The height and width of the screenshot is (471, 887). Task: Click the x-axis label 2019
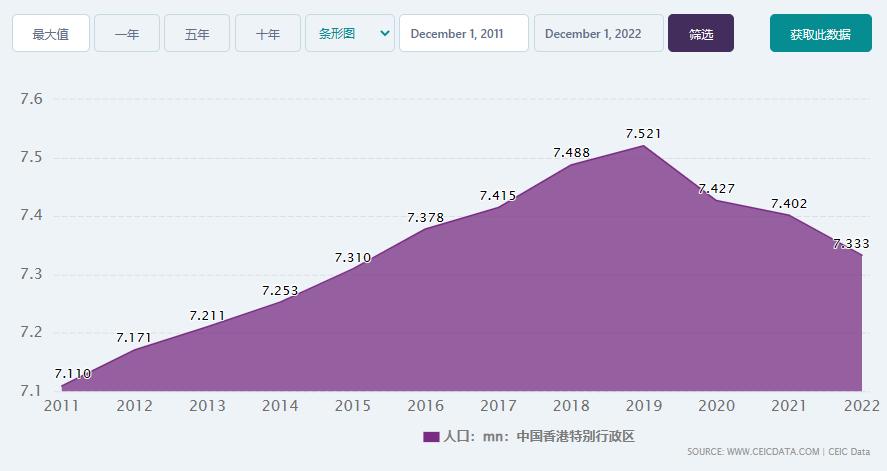(644, 406)
